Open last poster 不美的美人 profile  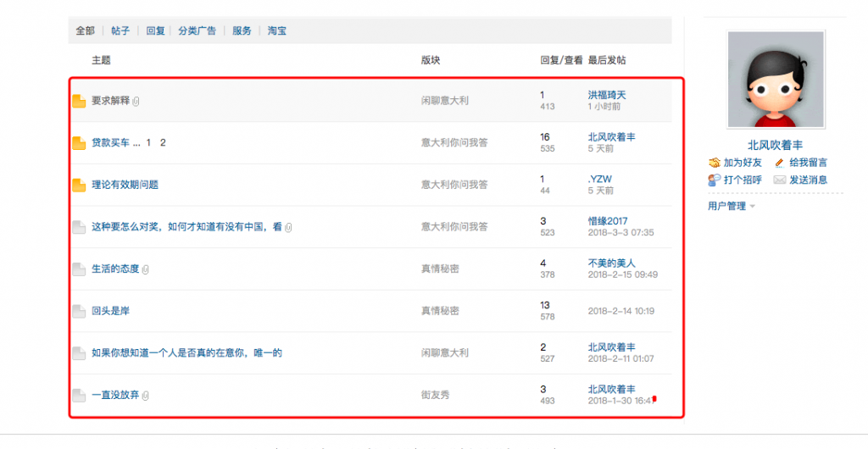point(612,263)
